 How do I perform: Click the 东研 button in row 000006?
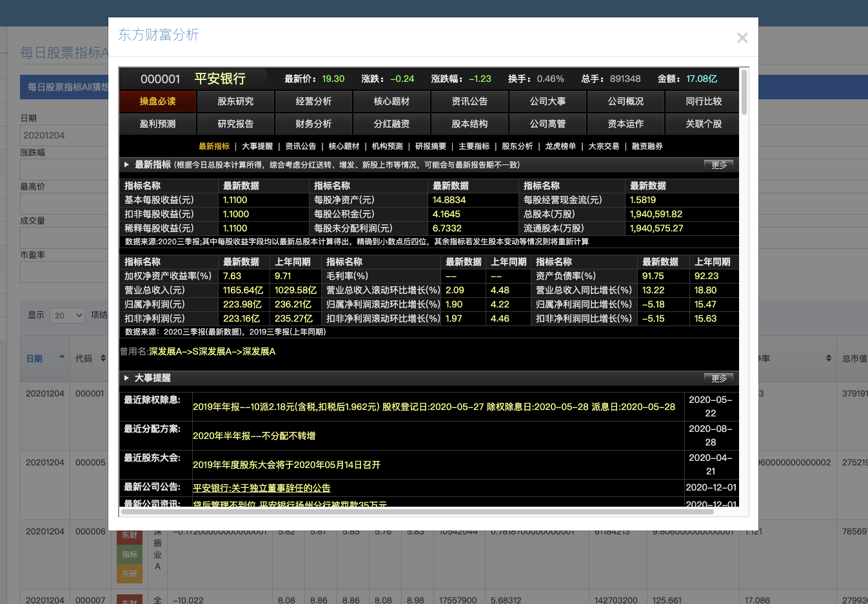tap(130, 574)
